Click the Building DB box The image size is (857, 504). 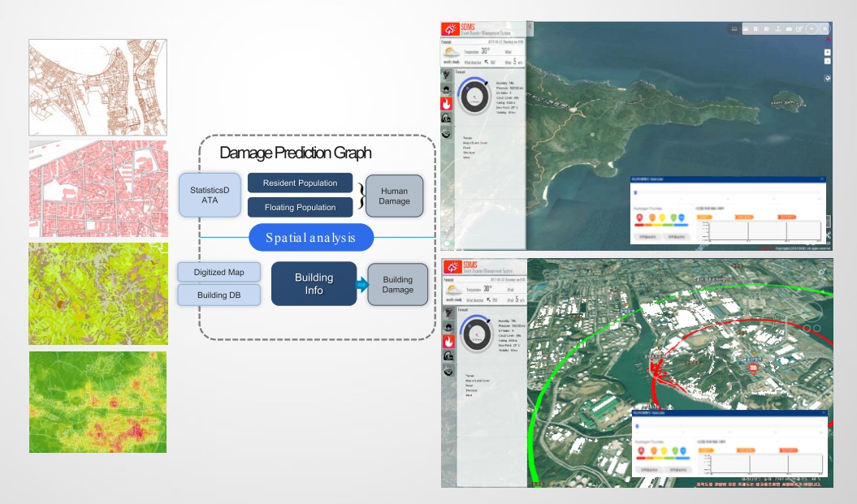click(x=219, y=295)
